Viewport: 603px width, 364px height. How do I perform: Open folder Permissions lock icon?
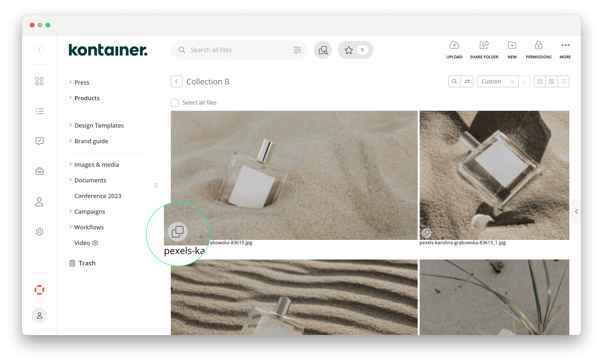click(538, 45)
